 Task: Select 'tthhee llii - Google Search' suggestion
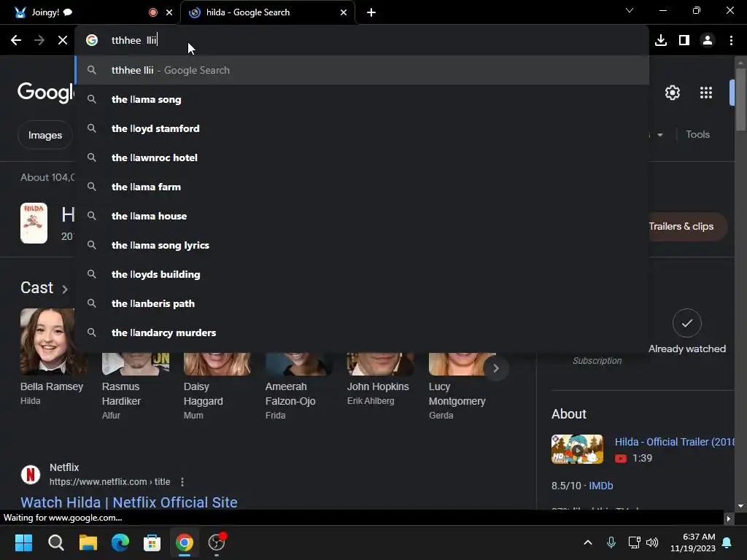point(362,71)
